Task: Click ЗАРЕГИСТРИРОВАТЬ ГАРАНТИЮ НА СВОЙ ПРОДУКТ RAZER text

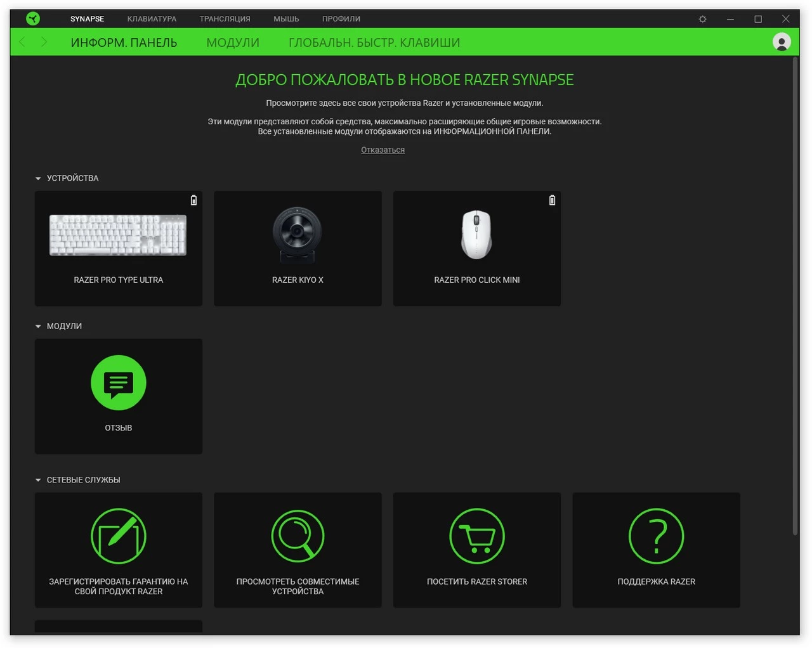Action: [119, 586]
